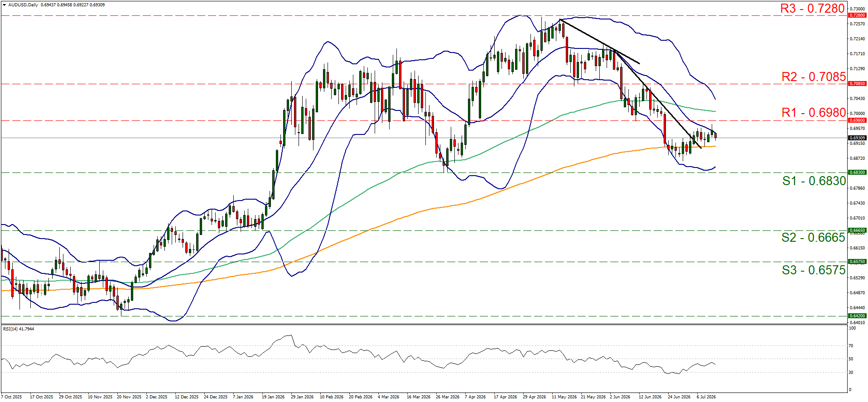Screen dimensions: 868x402
Task: Click the red 0.72800 price tag
Action: 857,15
